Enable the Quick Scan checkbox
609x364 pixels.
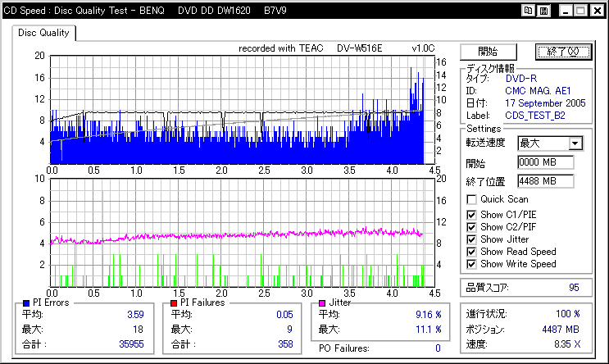point(471,200)
